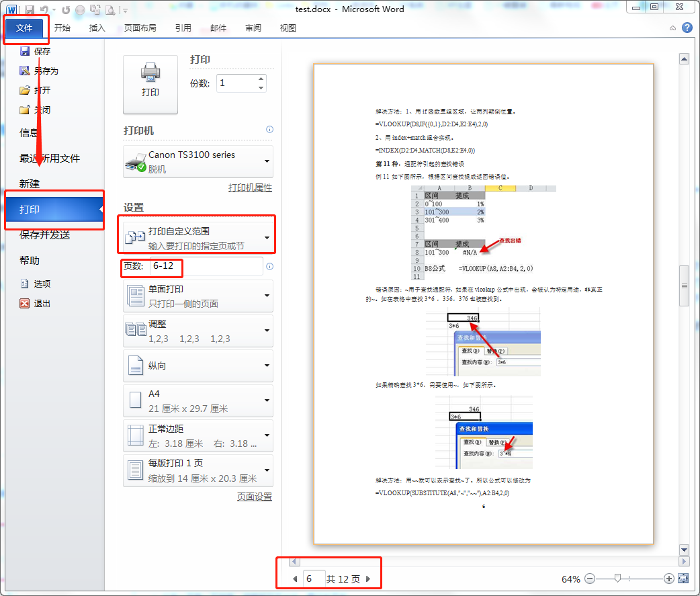
Task: Click the current page number box showing 6
Action: (314, 579)
